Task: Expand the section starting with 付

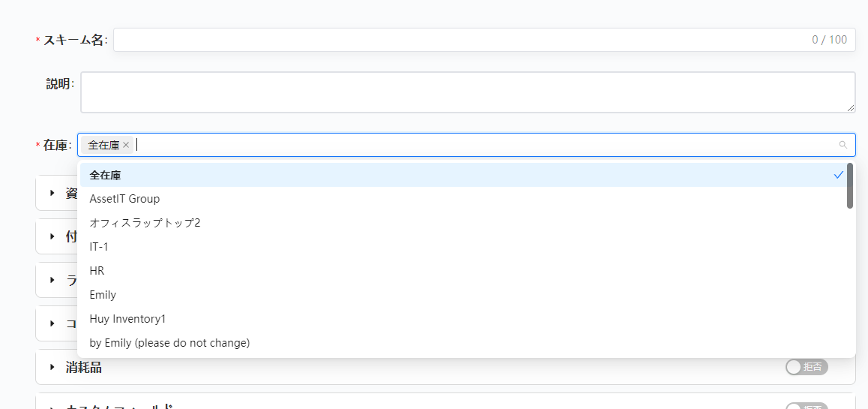Action: 52,236
